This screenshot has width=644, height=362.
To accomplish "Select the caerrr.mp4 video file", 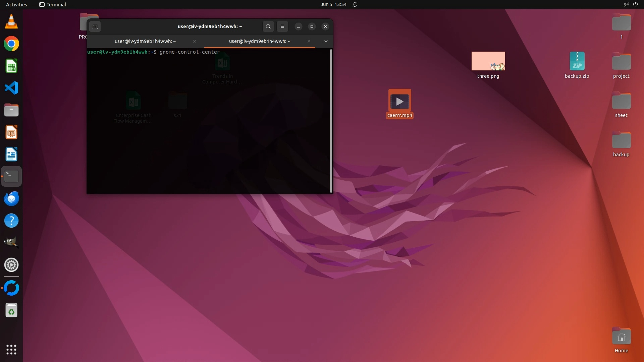I will [x=399, y=101].
